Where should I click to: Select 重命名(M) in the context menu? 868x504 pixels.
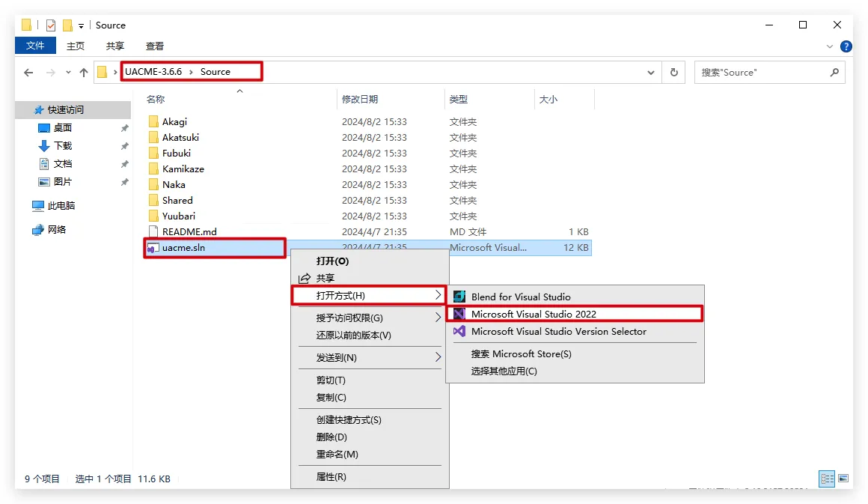[337, 454]
